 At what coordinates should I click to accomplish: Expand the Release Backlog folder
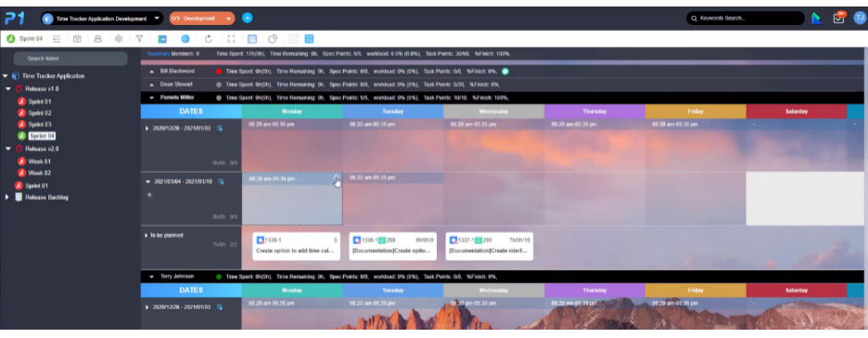(6, 197)
